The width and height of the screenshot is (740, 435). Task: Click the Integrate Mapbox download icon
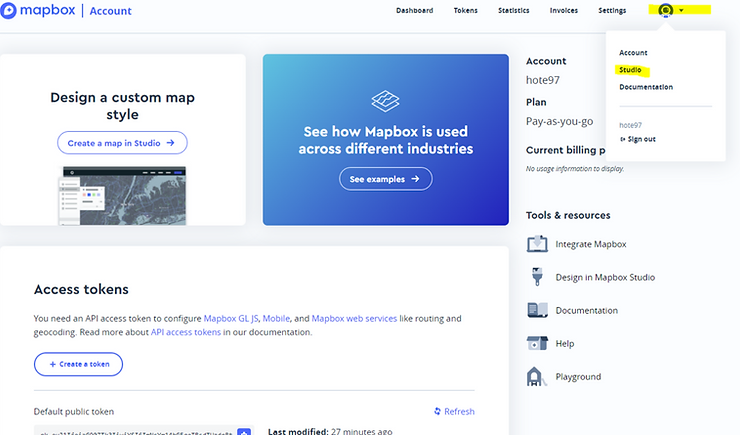pos(537,244)
